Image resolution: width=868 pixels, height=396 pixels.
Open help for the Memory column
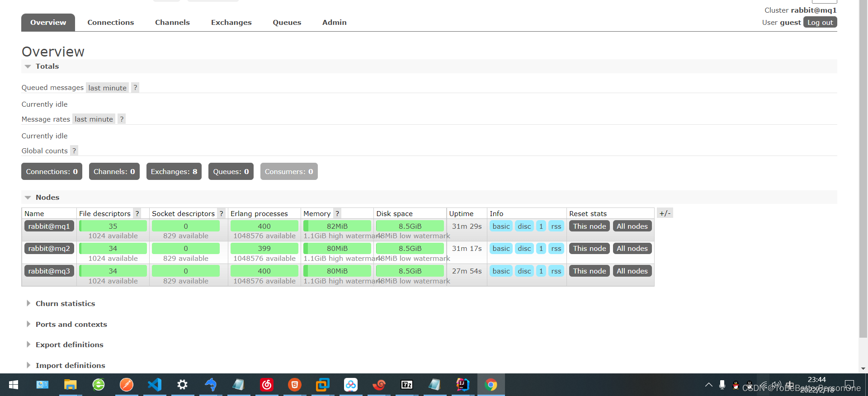337,213
